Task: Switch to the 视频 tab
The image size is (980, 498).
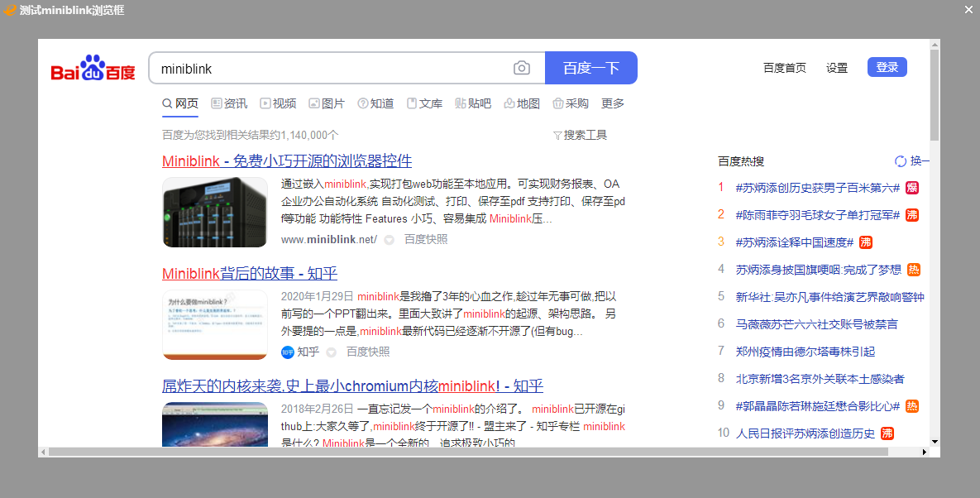Action: click(x=278, y=103)
